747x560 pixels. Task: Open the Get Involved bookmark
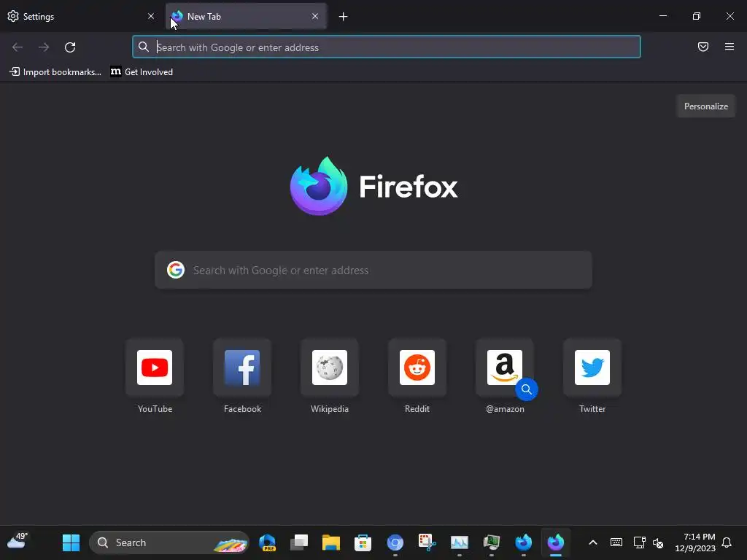pyautogui.click(x=142, y=72)
